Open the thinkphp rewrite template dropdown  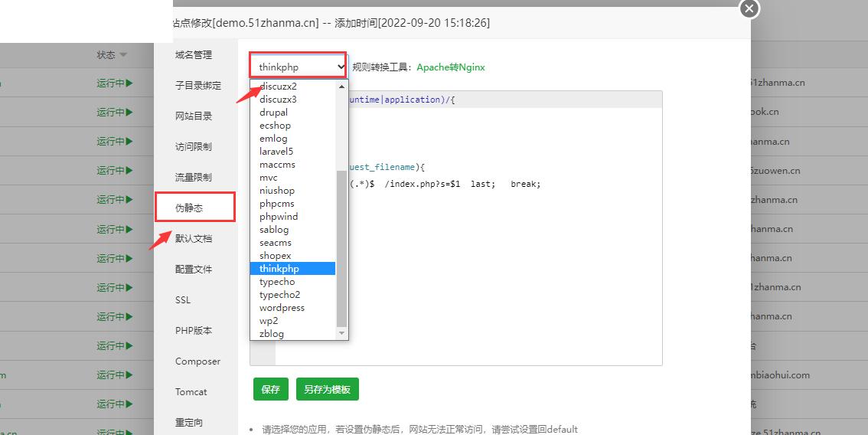tap(299, 67)
